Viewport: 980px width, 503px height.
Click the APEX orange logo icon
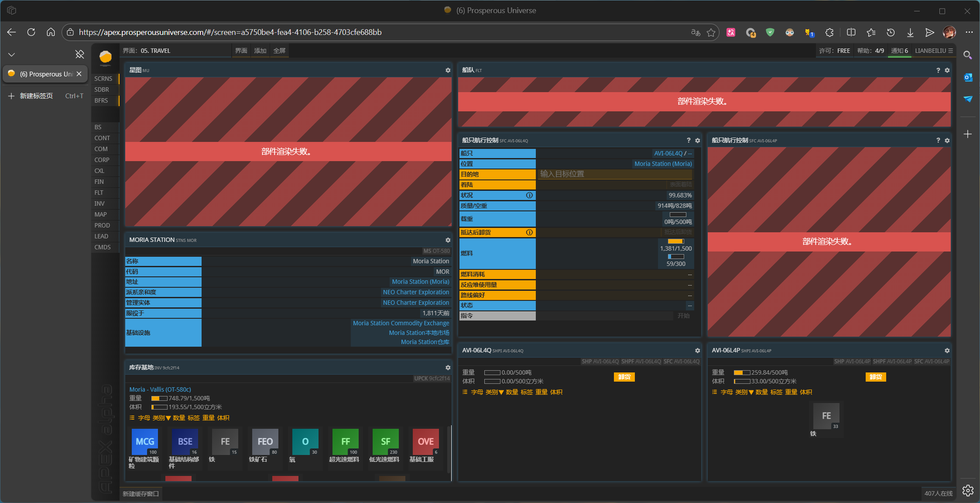pyautogui.click(x=106, y=57)
